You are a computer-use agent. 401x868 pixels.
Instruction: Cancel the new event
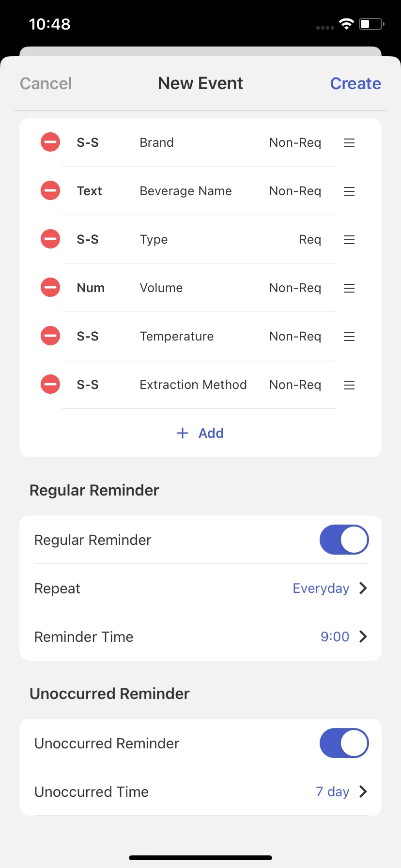pyautogui.click(x=46, y=83)
